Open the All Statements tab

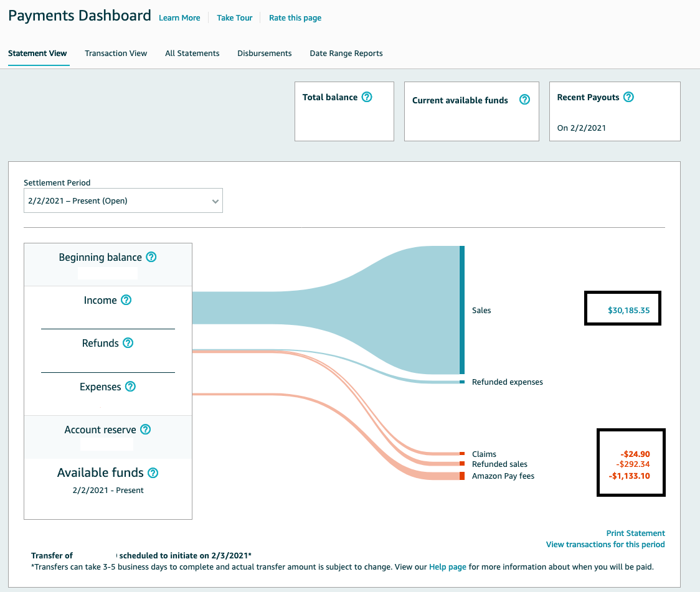coord(192,54)
